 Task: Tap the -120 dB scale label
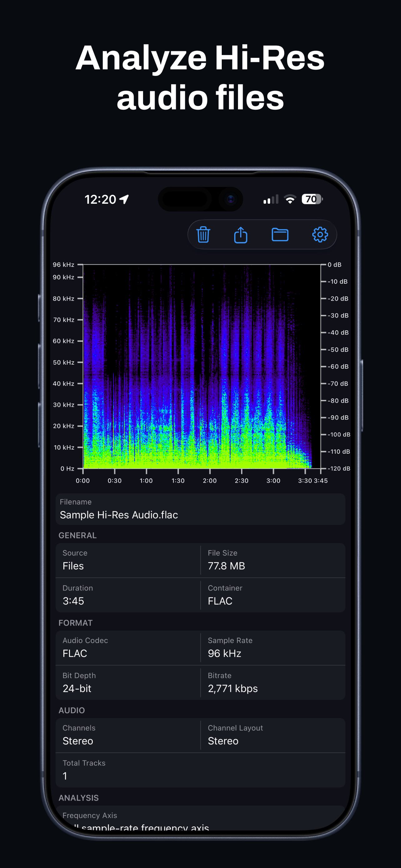coord(339,468)
